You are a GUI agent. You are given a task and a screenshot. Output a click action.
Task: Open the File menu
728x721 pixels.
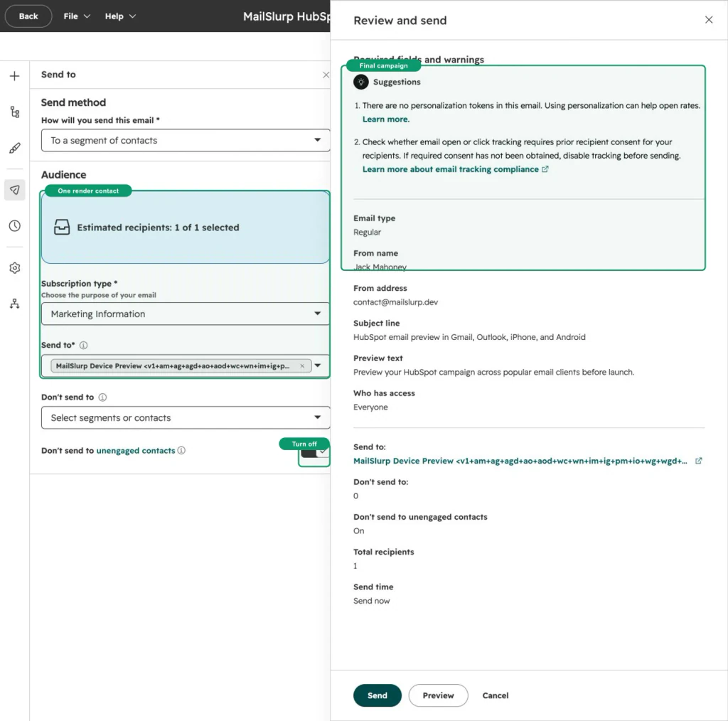point(77,16)
